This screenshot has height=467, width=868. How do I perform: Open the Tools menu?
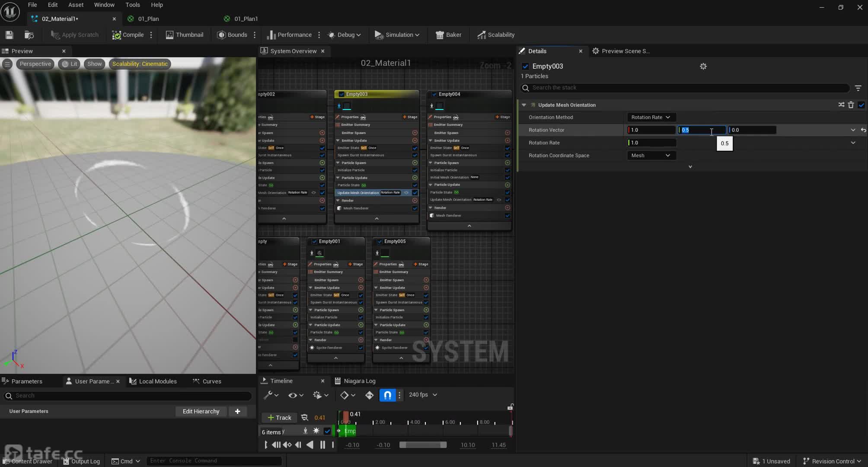tap(133, 5)
